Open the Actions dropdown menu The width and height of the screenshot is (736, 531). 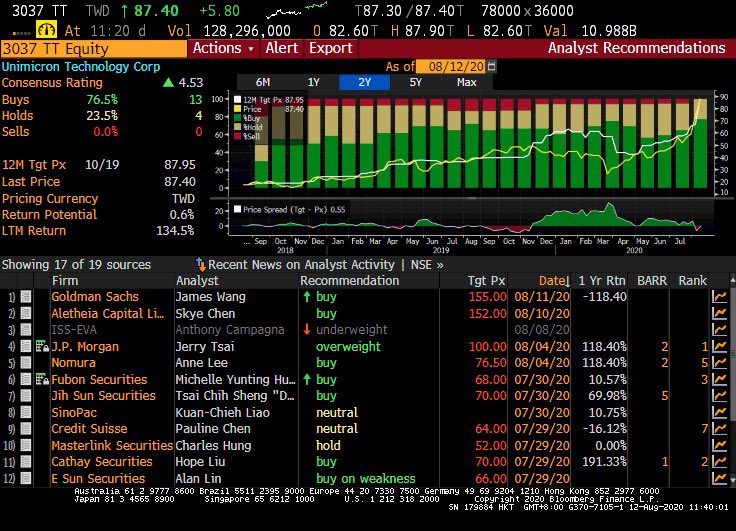click(223, 48)
